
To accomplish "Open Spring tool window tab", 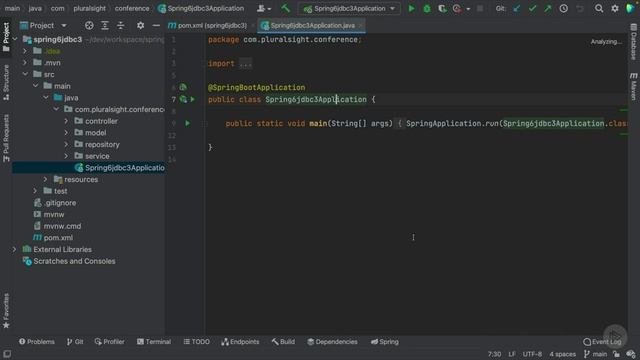I will click(x=385, y=342).
